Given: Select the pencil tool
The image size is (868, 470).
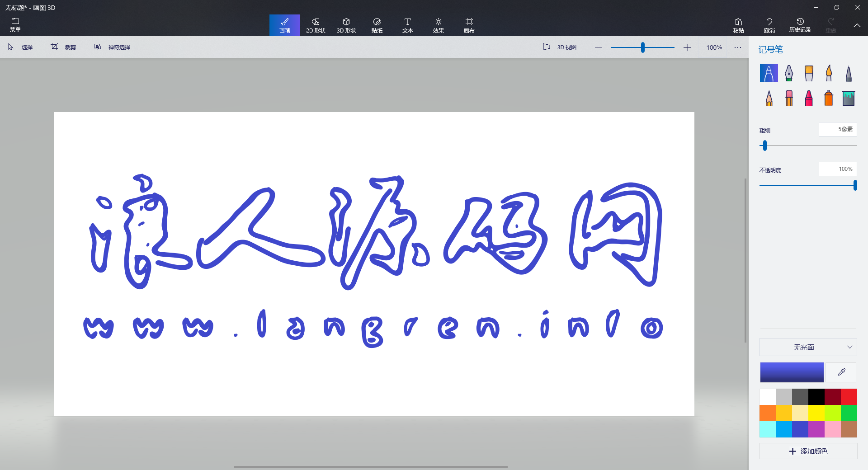Looking at the screenshot, I should 769,98.
